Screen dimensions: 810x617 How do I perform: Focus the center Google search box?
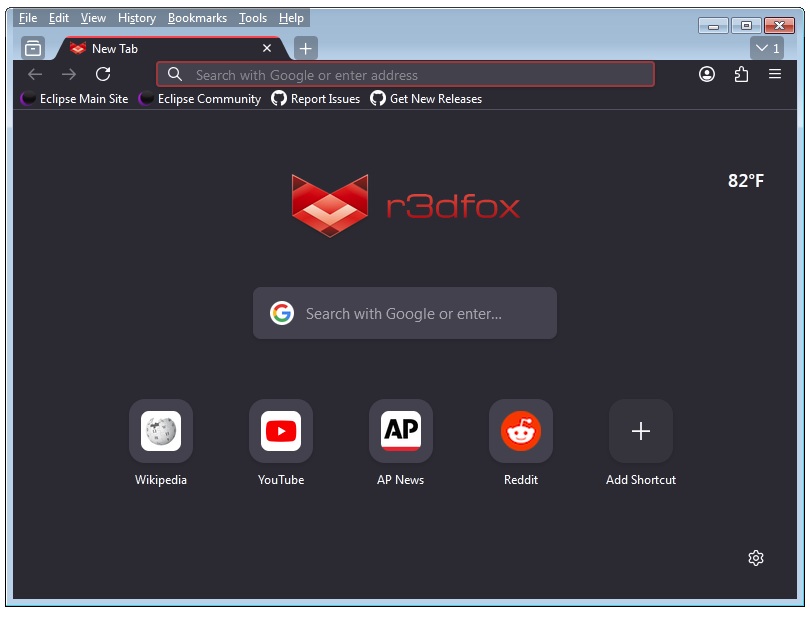tap(404, 314)
